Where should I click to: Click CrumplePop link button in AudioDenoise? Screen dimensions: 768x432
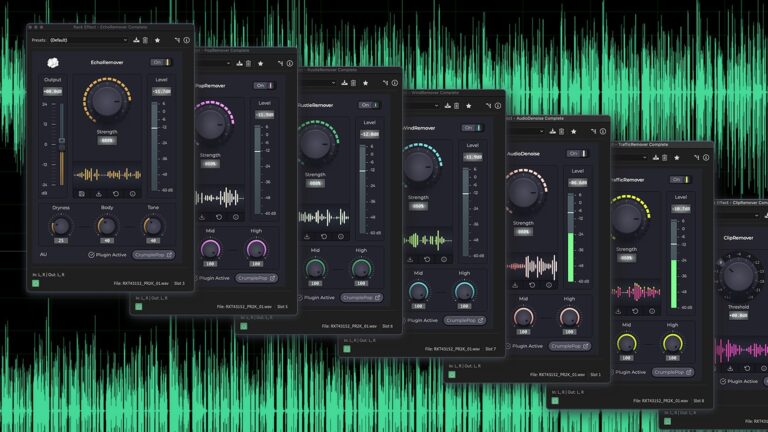[x=569, y=346]
